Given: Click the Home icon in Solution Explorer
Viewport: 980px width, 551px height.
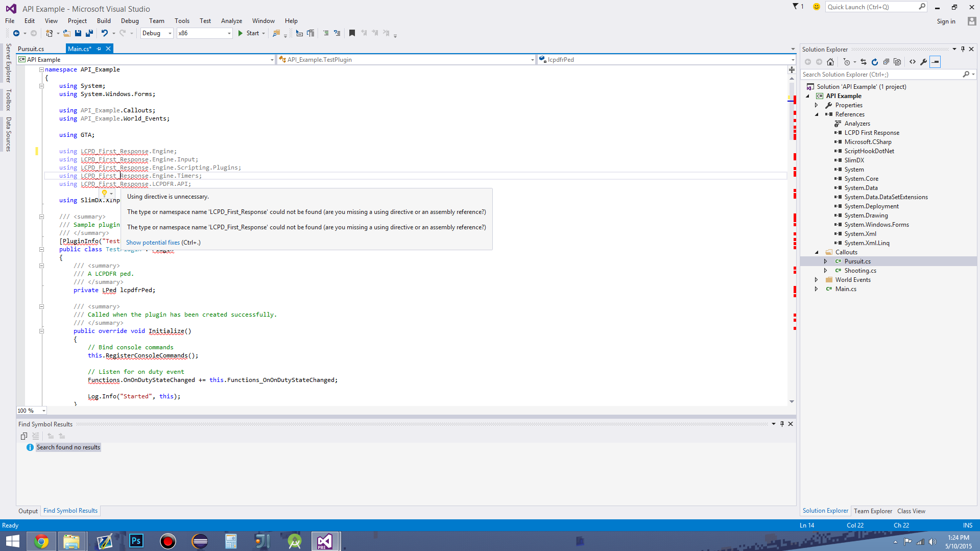Looking at the screenshot, I should (830, 62).
